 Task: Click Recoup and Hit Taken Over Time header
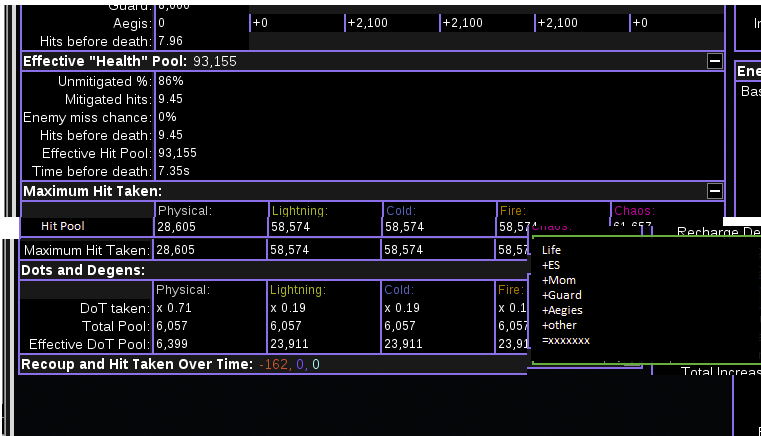point(137,364)
